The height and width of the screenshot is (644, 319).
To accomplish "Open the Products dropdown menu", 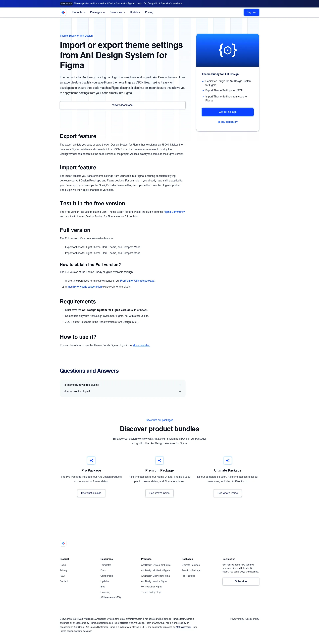I will (x=78, y=12).
